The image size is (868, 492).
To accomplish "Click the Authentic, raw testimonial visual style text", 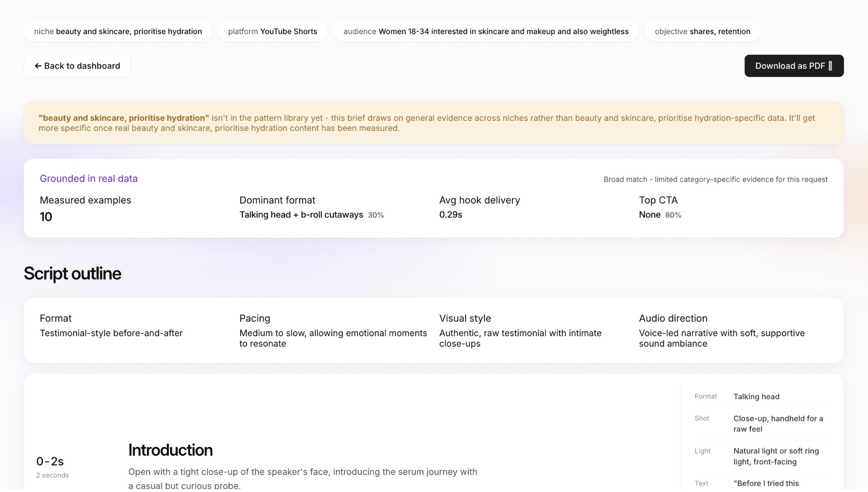I will click(521, 338).
